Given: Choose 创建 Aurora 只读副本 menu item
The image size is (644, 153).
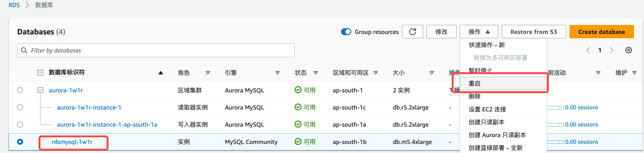Looking at the screenshot, I should 503,135.
